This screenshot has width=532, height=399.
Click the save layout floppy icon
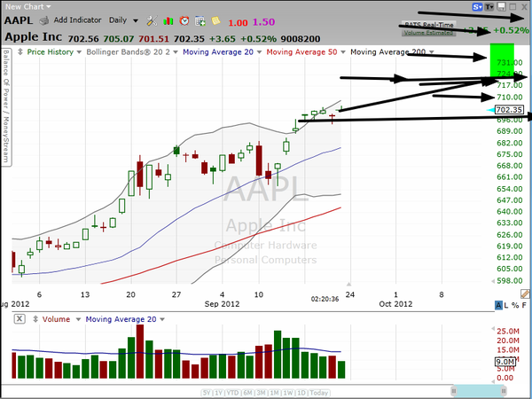coord(501,7)
